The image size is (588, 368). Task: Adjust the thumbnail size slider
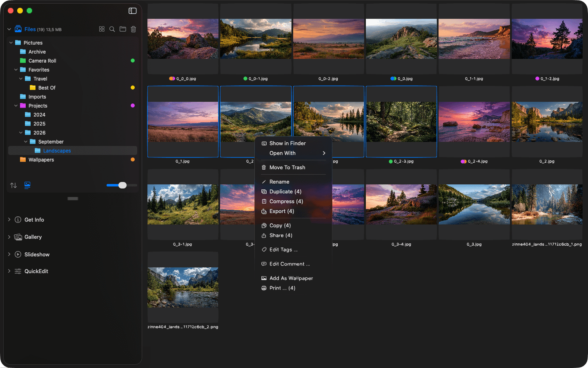click(x=122, y=185)
